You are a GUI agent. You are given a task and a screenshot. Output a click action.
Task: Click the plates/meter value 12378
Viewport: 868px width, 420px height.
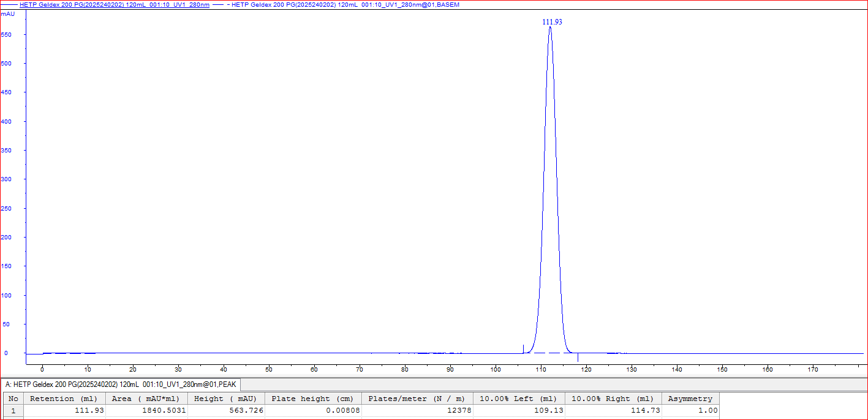click(417, 411)
